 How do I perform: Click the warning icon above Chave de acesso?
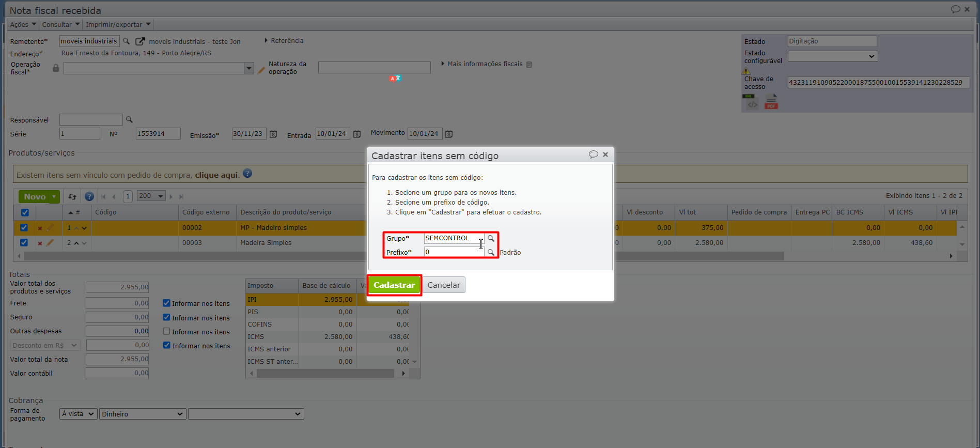click(746, 71)
